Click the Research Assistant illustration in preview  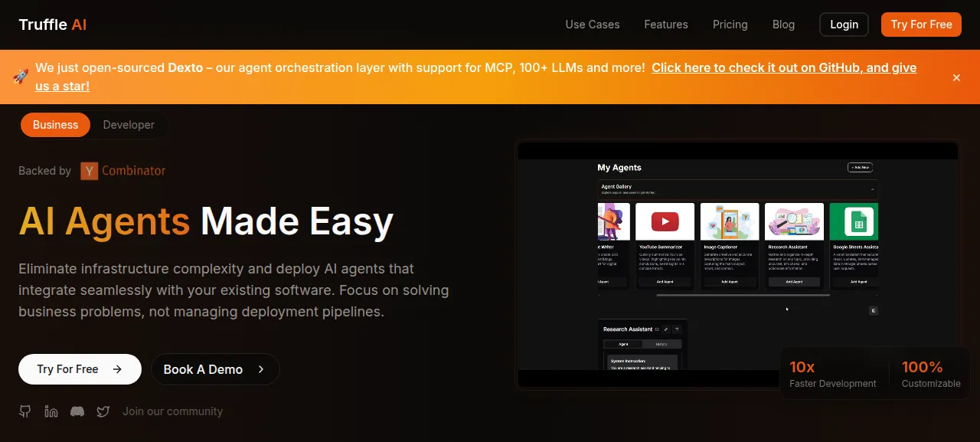795,221
